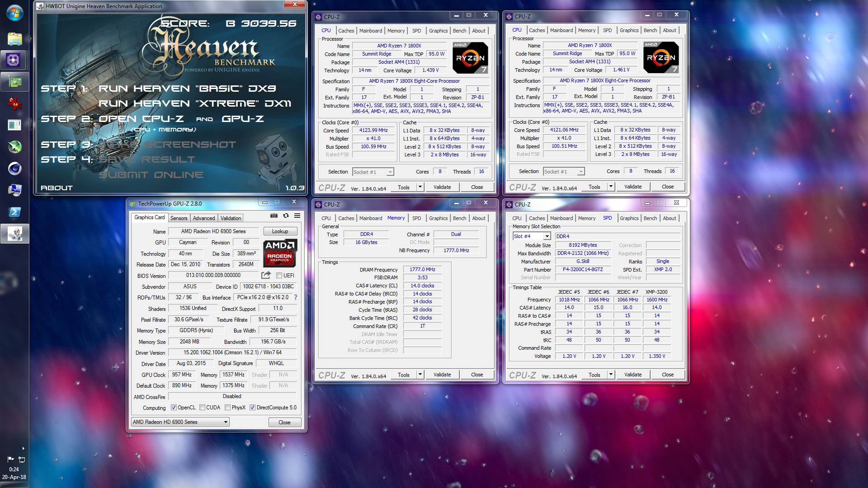868x488 pixels.
Task: Open the PowerShell taskbar icon
Action: (14, 212)
